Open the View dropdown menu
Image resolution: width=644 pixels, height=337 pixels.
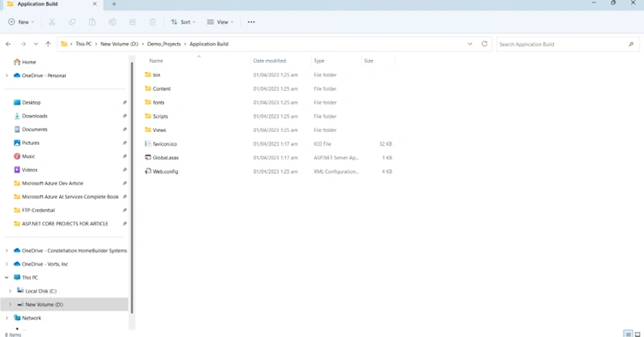(x=220, y=22)
